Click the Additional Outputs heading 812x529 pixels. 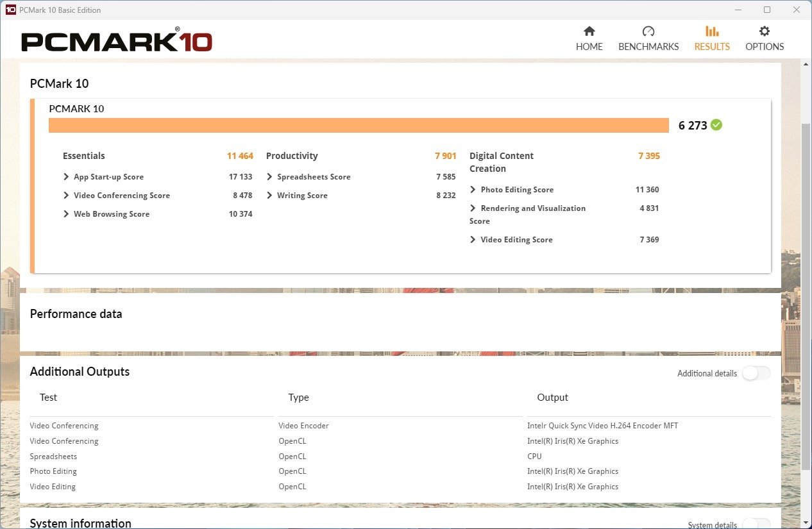point(80,372)
